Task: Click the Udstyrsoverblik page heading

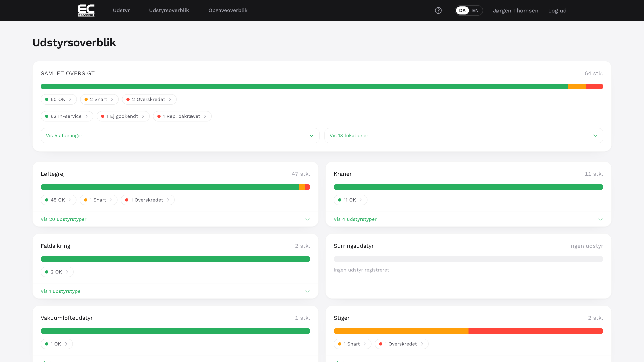Action: tap(74, 43)
